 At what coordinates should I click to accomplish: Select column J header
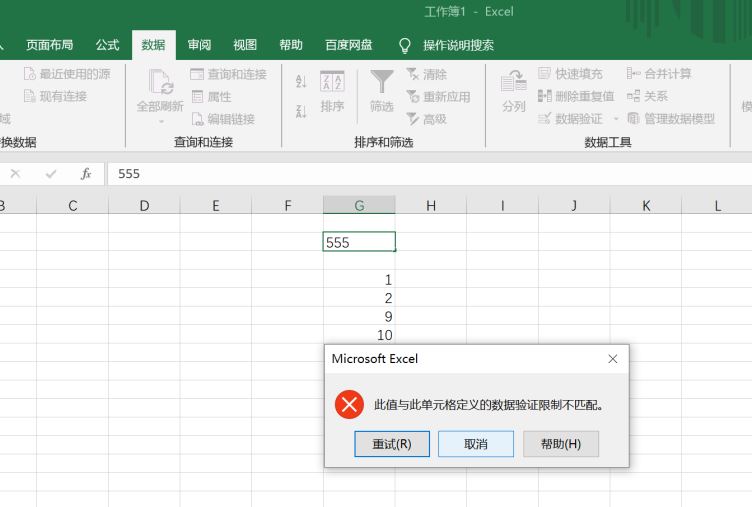pyautogui.click(x=574, y=205)
